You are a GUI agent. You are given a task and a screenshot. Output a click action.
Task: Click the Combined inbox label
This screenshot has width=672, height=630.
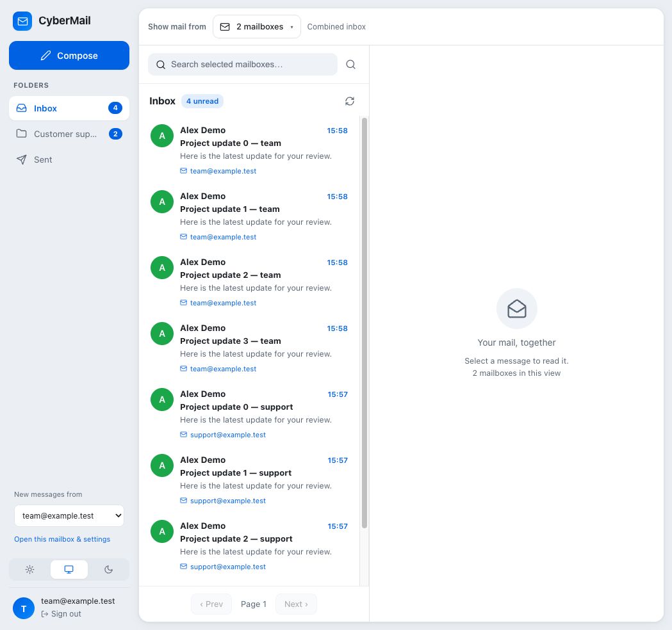tap(336, 26)
